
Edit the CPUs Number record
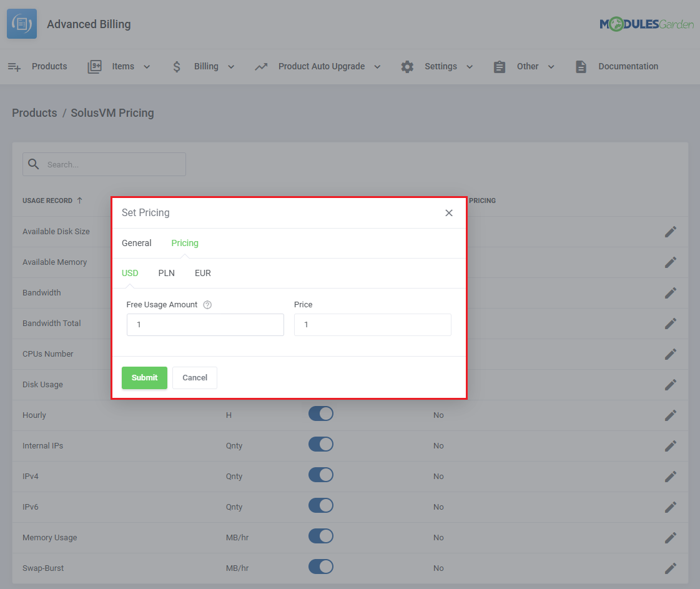click(671, 354)
